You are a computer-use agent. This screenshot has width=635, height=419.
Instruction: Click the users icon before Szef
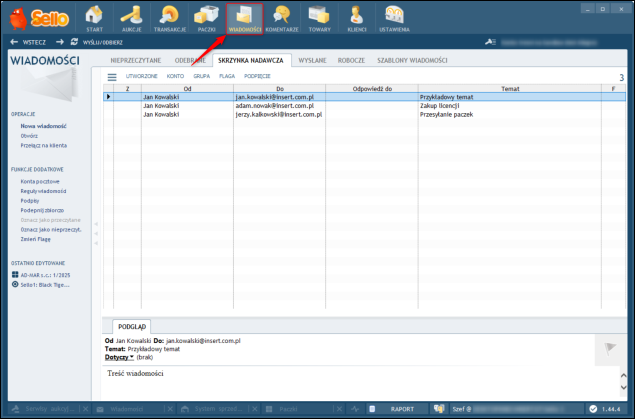point(439,409)
